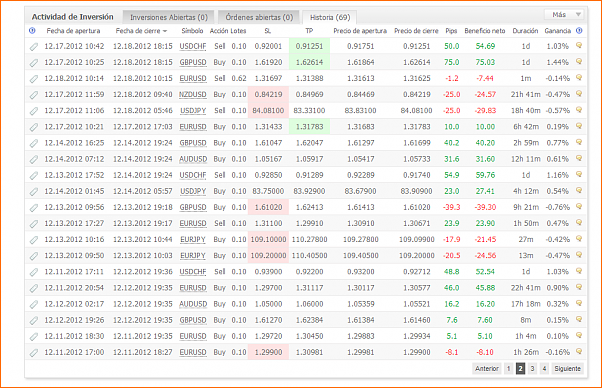This screenshot has height=388, width=602.
Task: Sort by Fecha de cierre column arrow
Action: 165,31
